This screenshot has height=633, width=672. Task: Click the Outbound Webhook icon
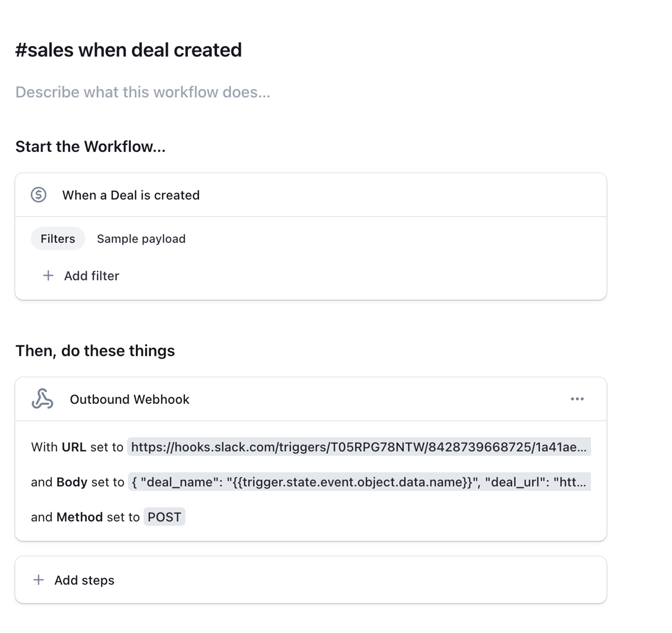click(x=42, y=399)
